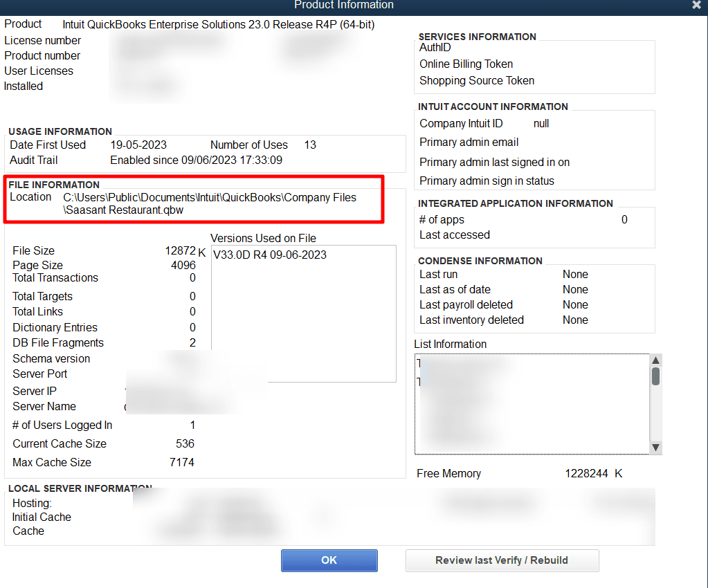The height and width of the screenshot is (588, 708).
Task: Click Current Cache Size value 536
Action: (185, 443)
